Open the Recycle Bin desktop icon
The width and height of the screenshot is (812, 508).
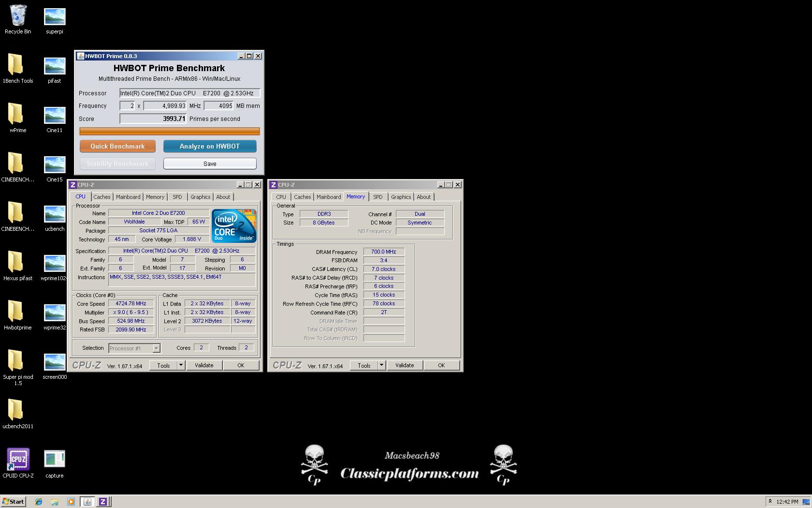click(x=18, y=19)
